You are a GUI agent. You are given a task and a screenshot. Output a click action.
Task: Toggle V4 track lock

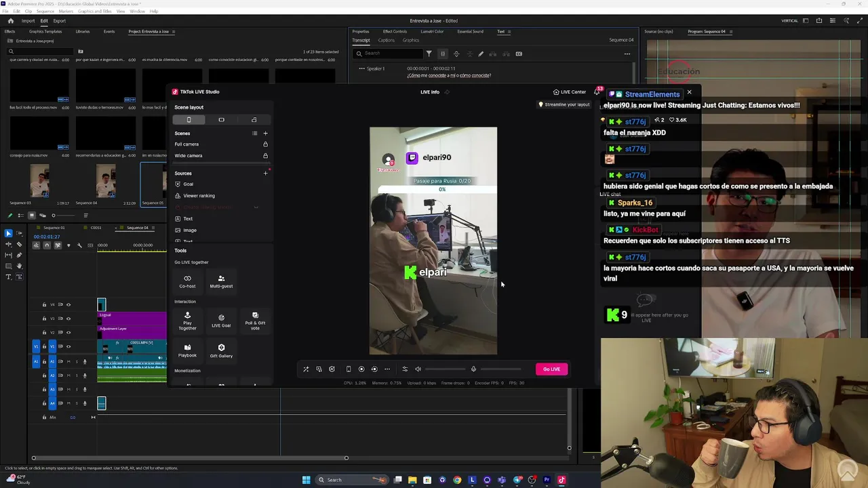(x=45, y=305)
